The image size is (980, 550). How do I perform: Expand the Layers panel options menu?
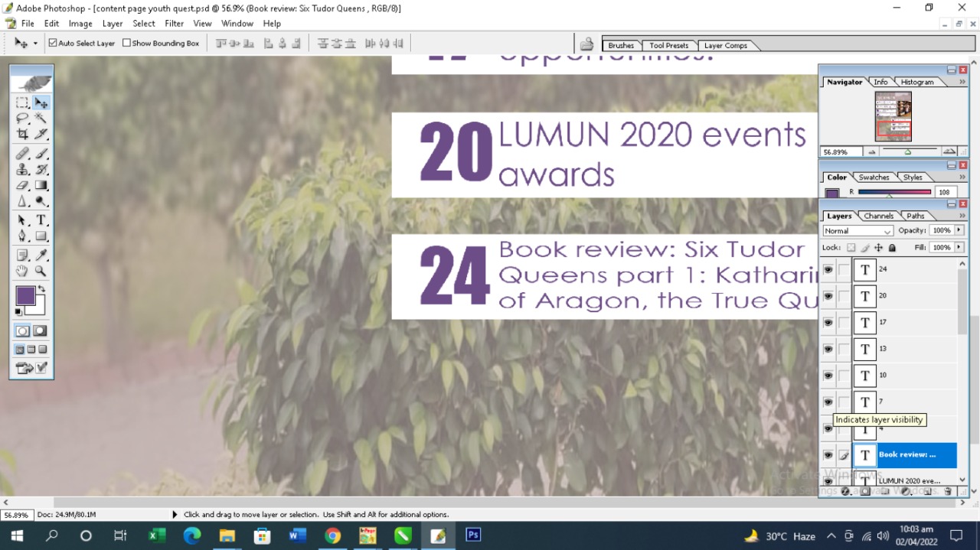click(962, 216)
